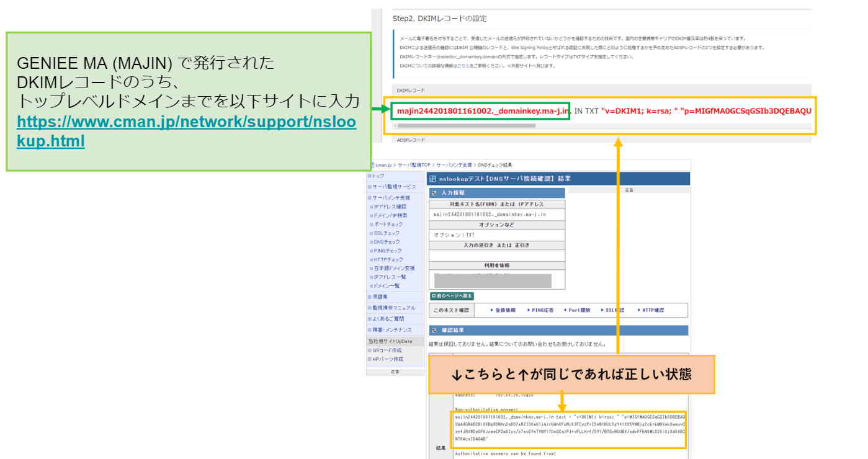Screen dimensions: 868x459
Task: Open HPパーツ作成 sidebar link
Action: click(387, 359)
